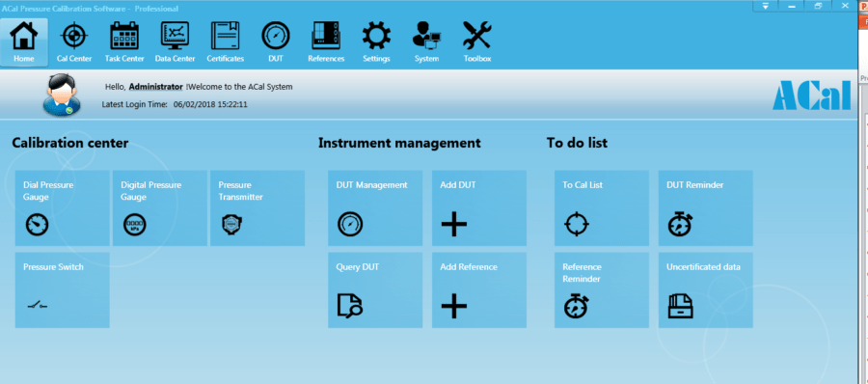
Task: Select the Dial Pressure Gauge tile
Action: 62,207
